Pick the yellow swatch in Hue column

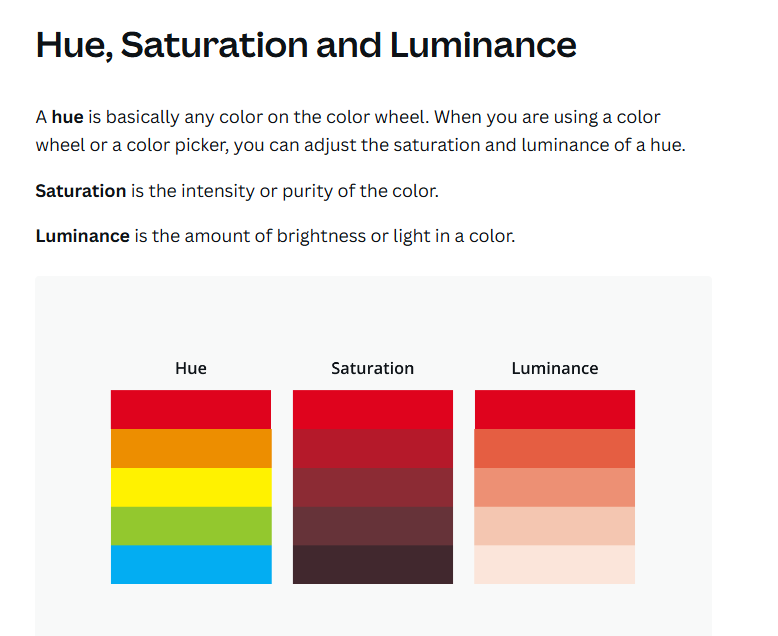click(191, 487)
